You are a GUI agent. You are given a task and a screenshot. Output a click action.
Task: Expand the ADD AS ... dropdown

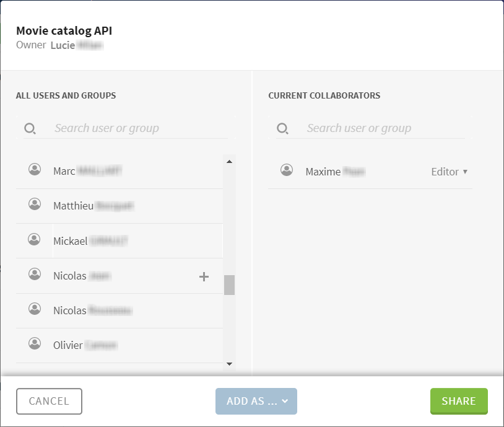click(x=256, y=401)
